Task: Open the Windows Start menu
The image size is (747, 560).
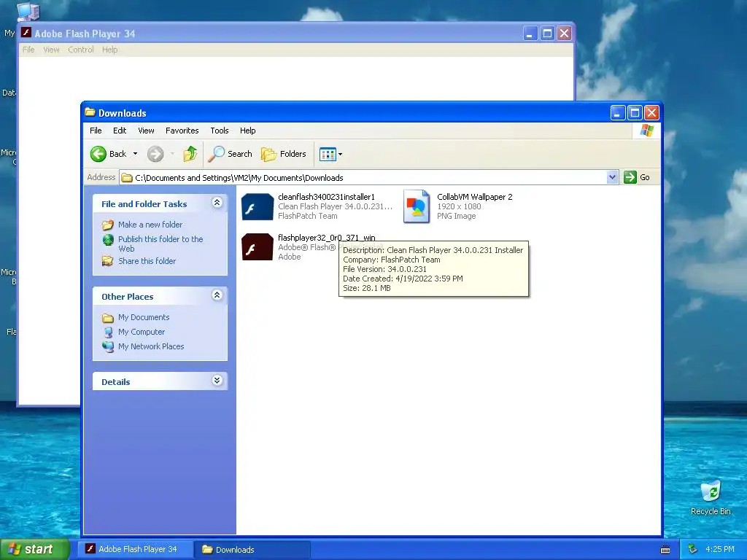Action: (x=34, y=549)
